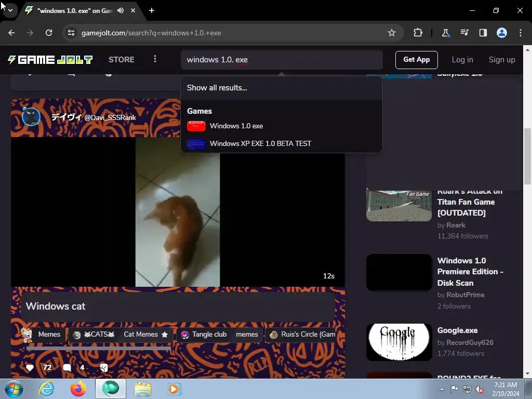Viewport: 532px width, 399px height.
Task: Open the network tray icon
Action: (x=467, y=389)
